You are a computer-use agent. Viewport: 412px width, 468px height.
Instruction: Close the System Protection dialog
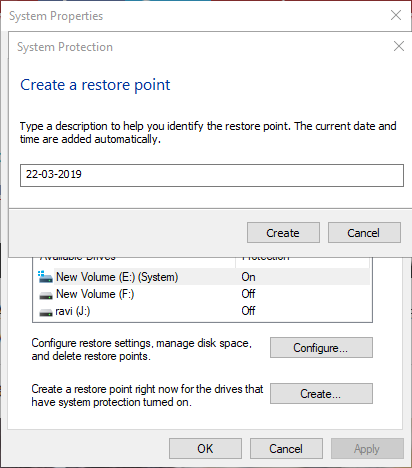(399, 46)
